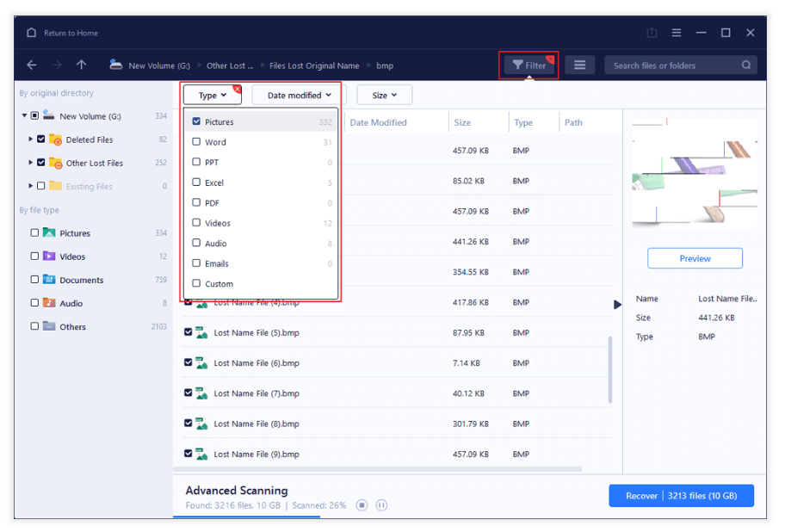Pause the advanced scanning
The height and width of the screenshot is (532, 785).
381,505
